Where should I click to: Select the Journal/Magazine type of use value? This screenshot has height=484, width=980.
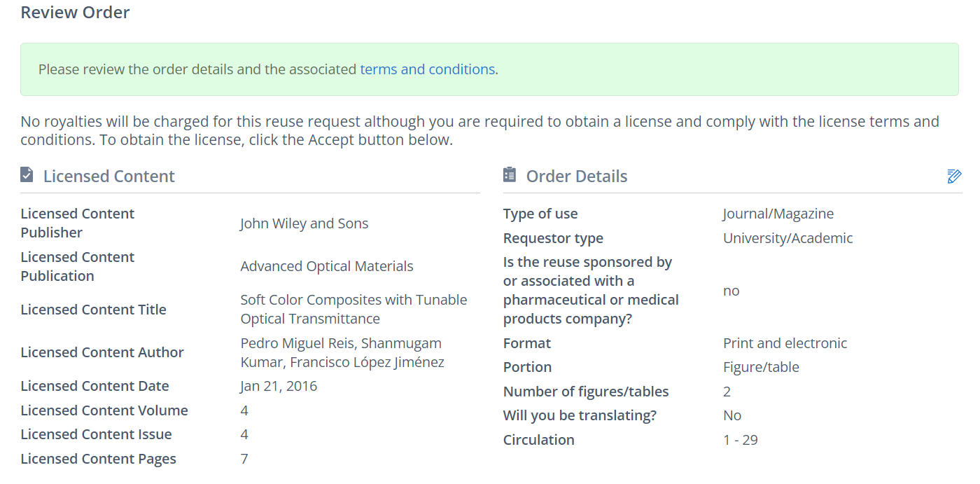tap(778, 214)
